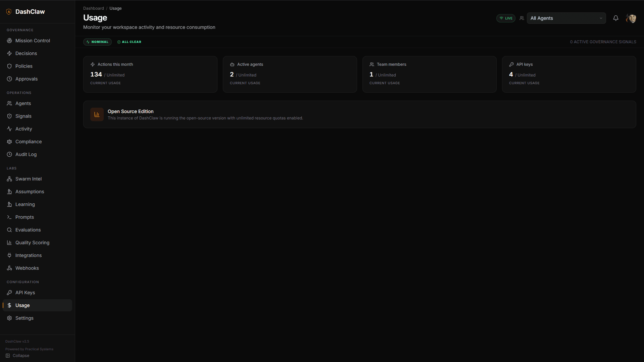Click the Open Source Edition chart icon
The width and height of the screenshot is (644, 362).
(x=97, y=114)
